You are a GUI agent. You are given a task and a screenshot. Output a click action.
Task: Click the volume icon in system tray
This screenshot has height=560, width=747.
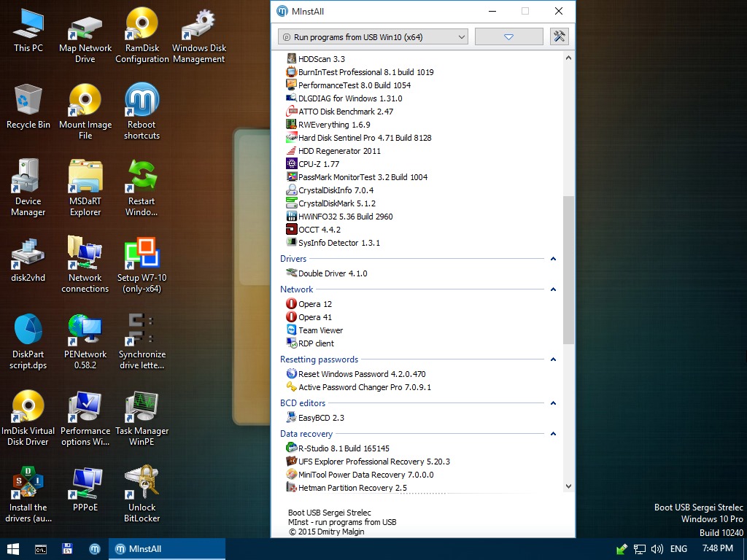point(657,549)
